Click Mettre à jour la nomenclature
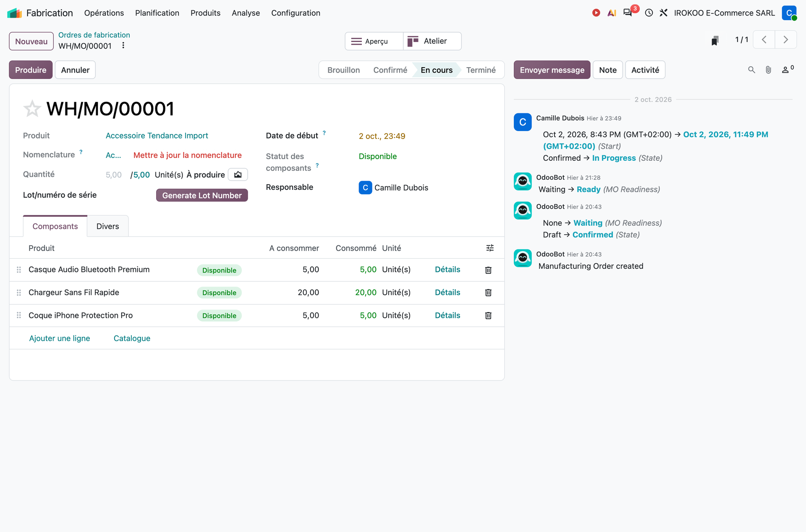The height and width of the screenshot is (532, 806). [x=188, y=155]
